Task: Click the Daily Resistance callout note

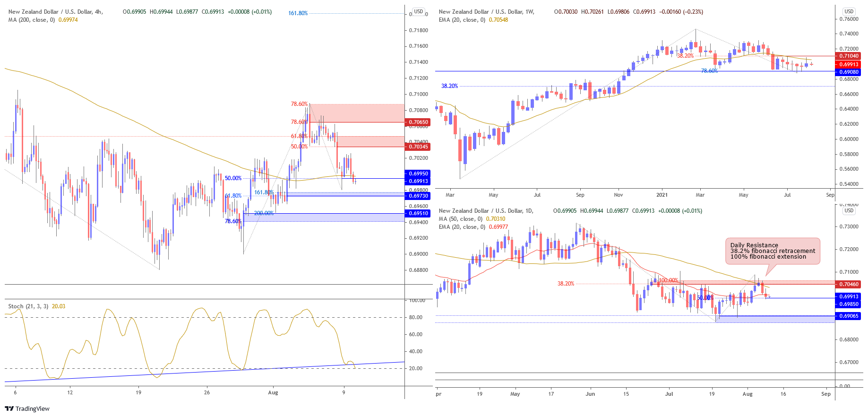Action: [x=773, y=251]
